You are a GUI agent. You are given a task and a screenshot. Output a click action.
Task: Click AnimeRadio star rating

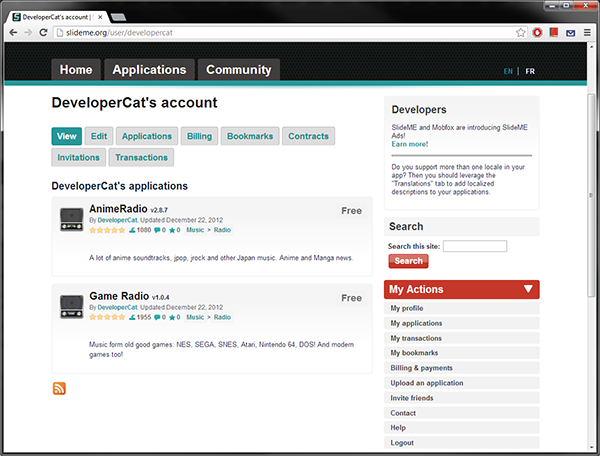pos(107,230)
